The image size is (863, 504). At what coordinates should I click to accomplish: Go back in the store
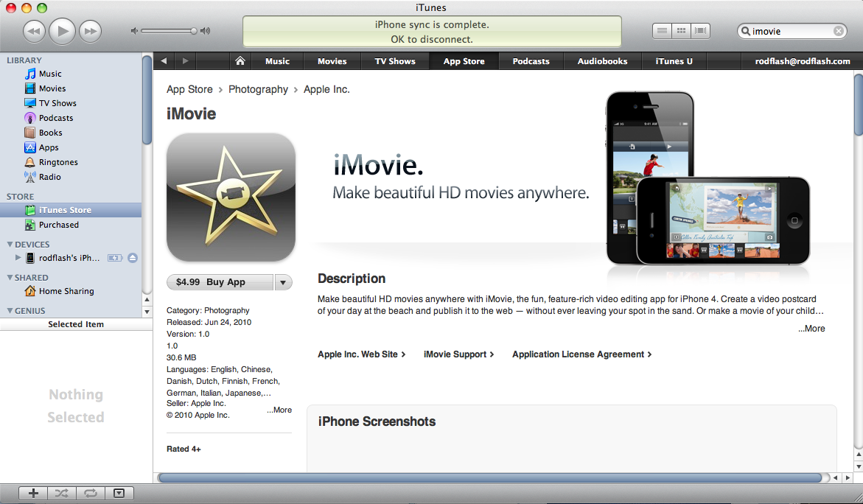(x=164, y=61)
